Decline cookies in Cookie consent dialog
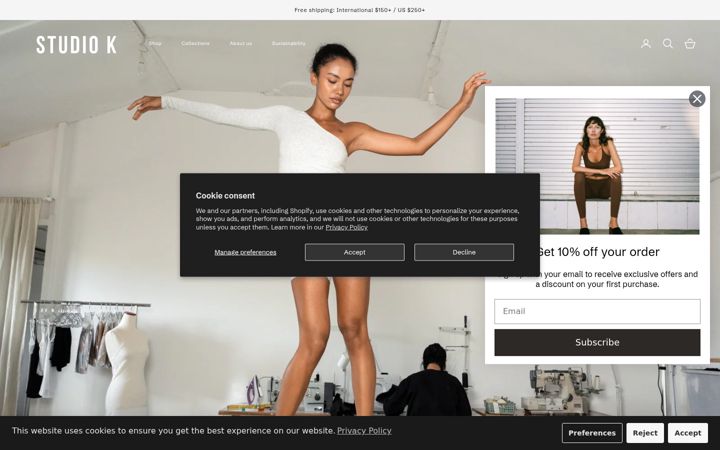Viewport: 720px width, 450px height. (x=464, y=252)
